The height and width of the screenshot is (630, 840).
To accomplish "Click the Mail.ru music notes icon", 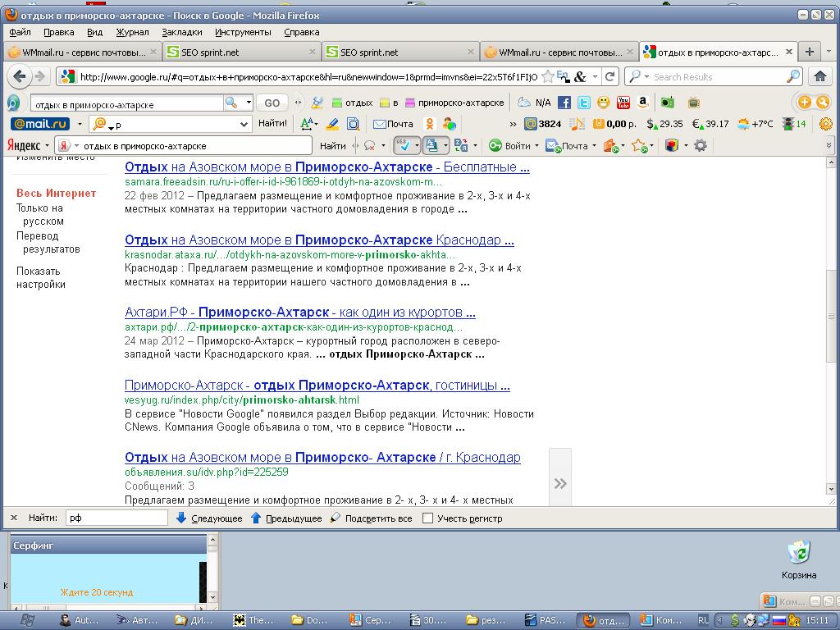I will 577,125.
